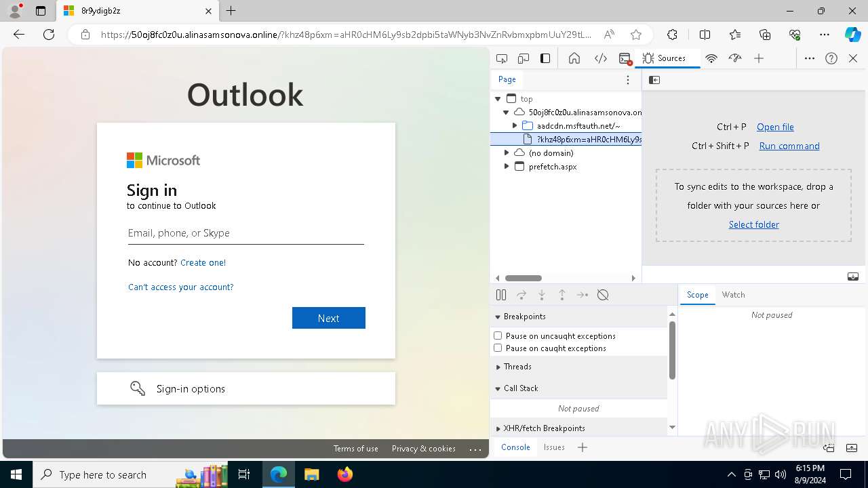
Task: Add a tool to the drawer
Action: 583,447
